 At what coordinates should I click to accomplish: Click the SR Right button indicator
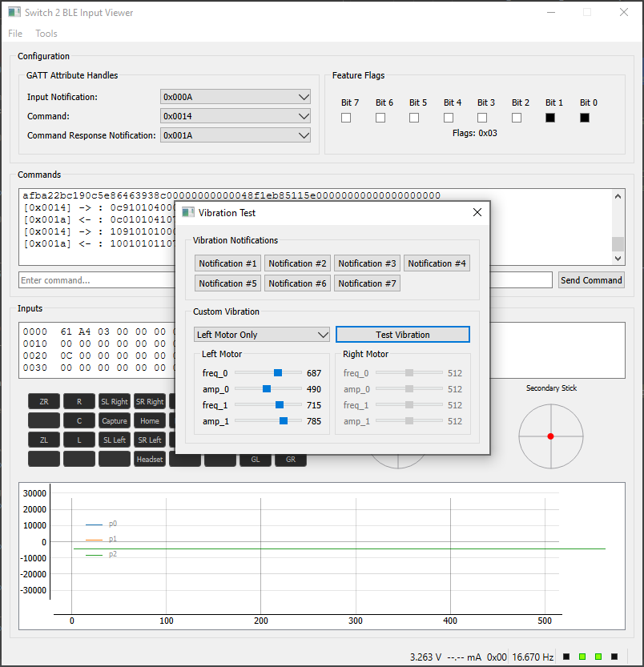click(x=150, y=401)
